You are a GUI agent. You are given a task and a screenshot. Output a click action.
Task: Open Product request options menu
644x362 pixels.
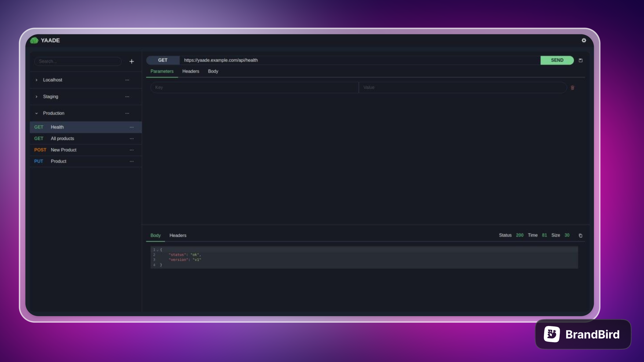click(x=131, y=161)
